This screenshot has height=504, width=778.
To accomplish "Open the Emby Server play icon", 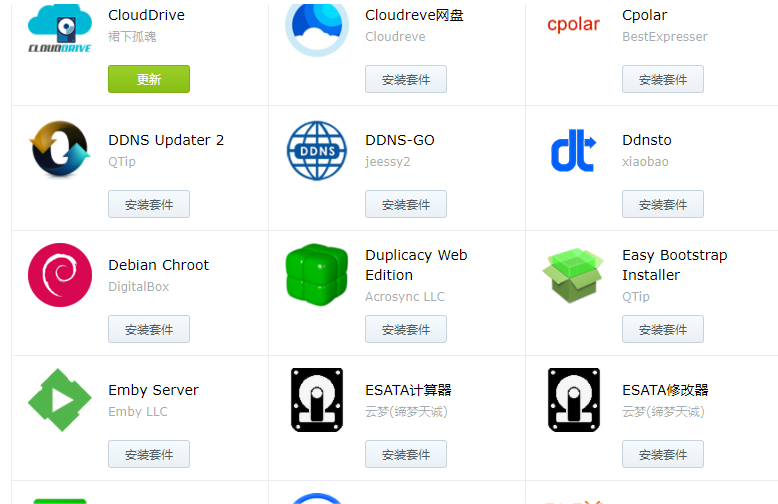I will click(x=60, y=400).
